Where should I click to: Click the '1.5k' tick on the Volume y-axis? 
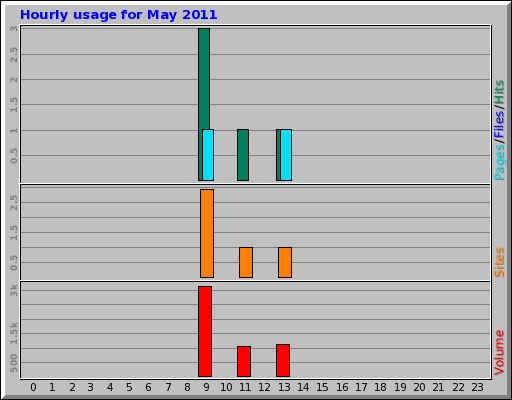[x=14, y=333]
